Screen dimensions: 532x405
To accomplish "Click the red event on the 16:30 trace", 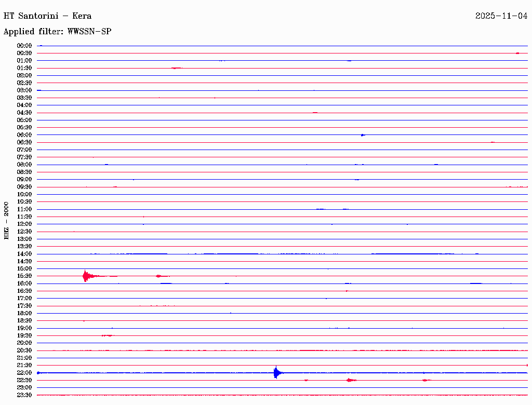I will tap(347, 291).
